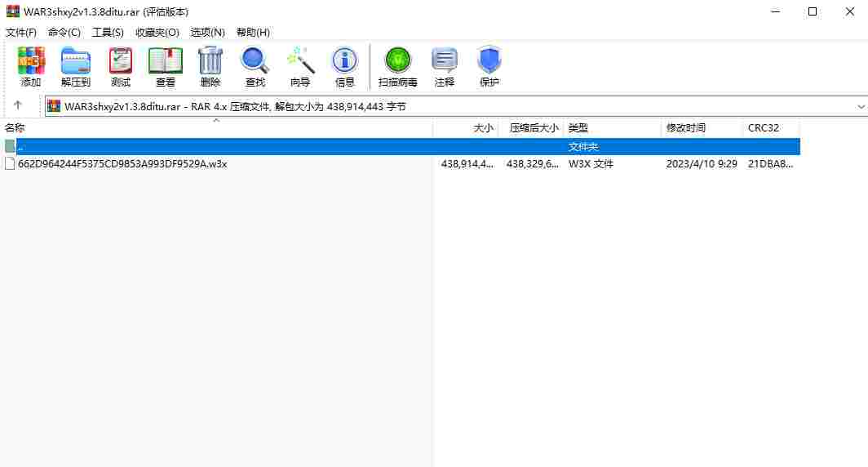The height and width of the screenshot is (467, 868).
Task: Click the 438,914,4... size cell
Action: pyautogui.click(x=467, y=164)
